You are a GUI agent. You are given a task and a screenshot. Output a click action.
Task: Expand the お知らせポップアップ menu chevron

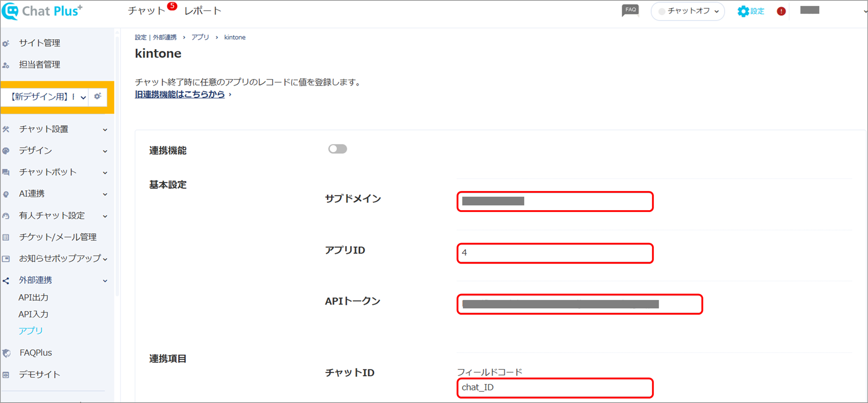(x=105, y=259)
